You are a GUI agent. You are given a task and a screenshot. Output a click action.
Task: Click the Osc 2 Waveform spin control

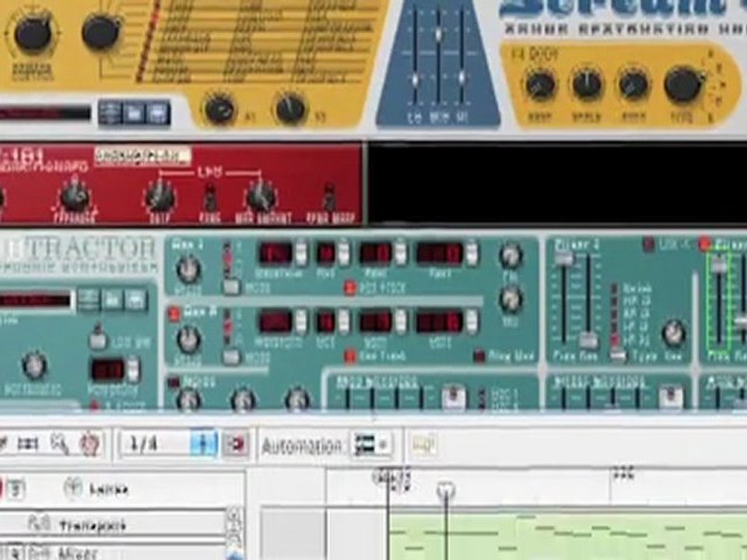[x=301, y=322]
